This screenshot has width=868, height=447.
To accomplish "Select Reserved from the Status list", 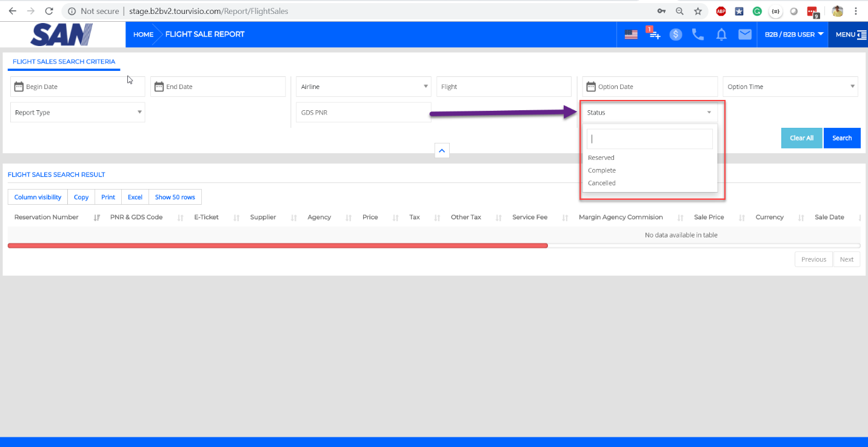I will (601, 157).
